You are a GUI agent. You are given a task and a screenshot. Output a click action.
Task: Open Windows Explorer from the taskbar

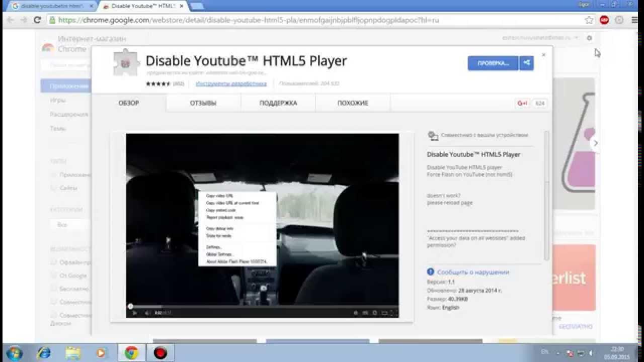(73, 352)
